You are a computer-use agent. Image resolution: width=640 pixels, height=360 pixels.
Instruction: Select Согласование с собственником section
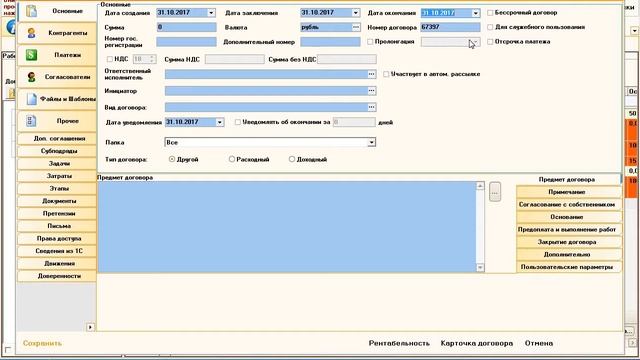click(x=569, y=204)
